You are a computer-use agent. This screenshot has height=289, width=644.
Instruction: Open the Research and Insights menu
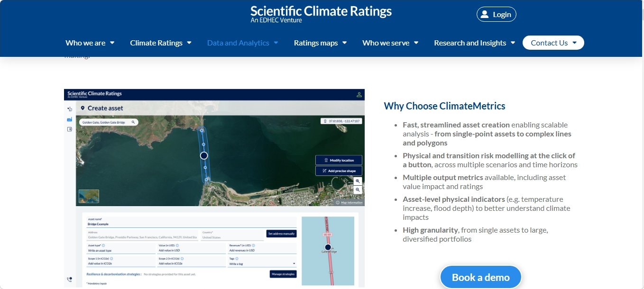pos(475,43)
